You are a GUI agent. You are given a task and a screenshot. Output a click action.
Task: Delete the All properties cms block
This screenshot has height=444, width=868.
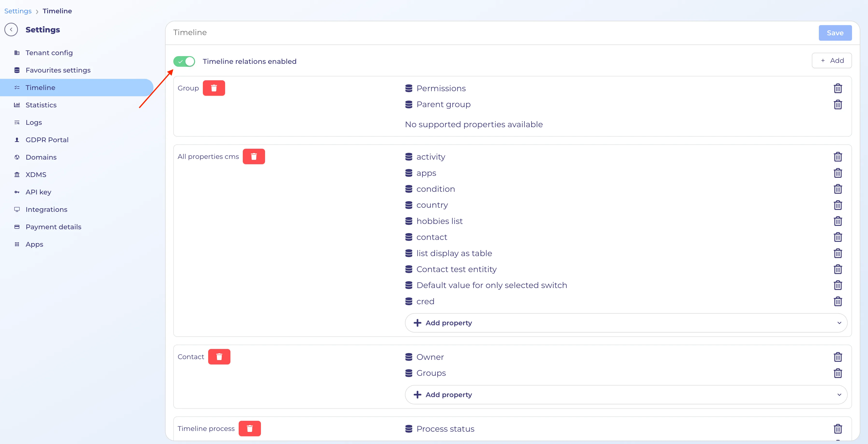[x=254, y=156]
